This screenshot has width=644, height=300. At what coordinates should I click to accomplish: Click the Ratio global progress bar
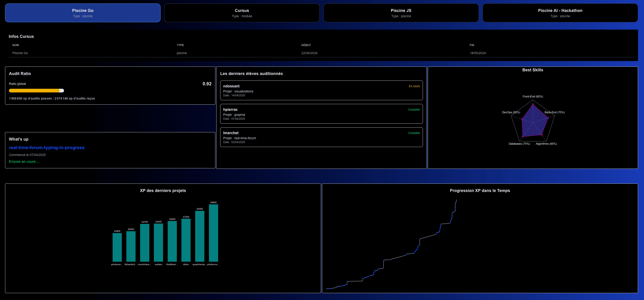[x=36, y=91]
